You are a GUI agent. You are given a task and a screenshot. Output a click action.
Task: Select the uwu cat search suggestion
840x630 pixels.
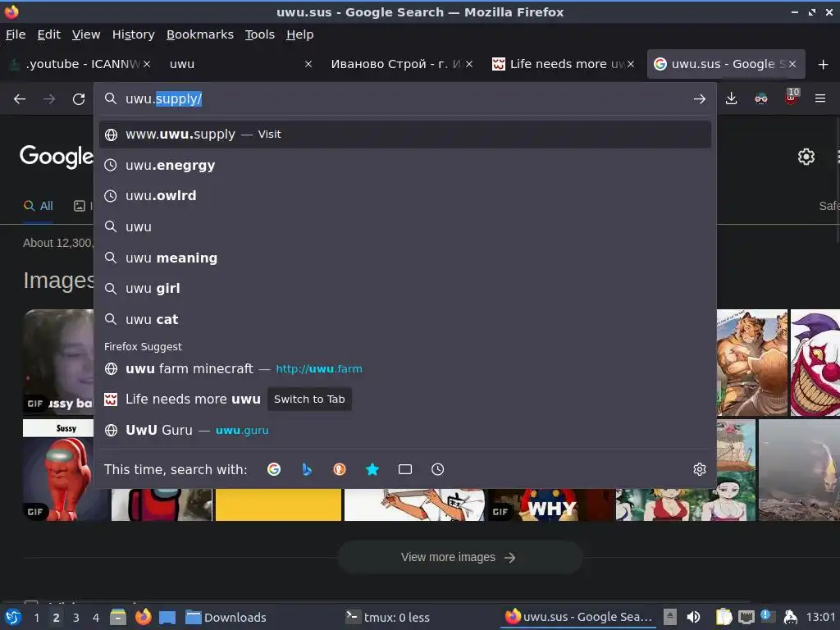coord(405,319)
